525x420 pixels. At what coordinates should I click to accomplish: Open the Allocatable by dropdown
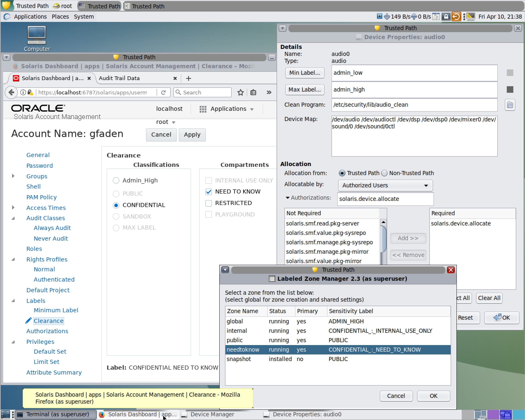pos(385,186)
